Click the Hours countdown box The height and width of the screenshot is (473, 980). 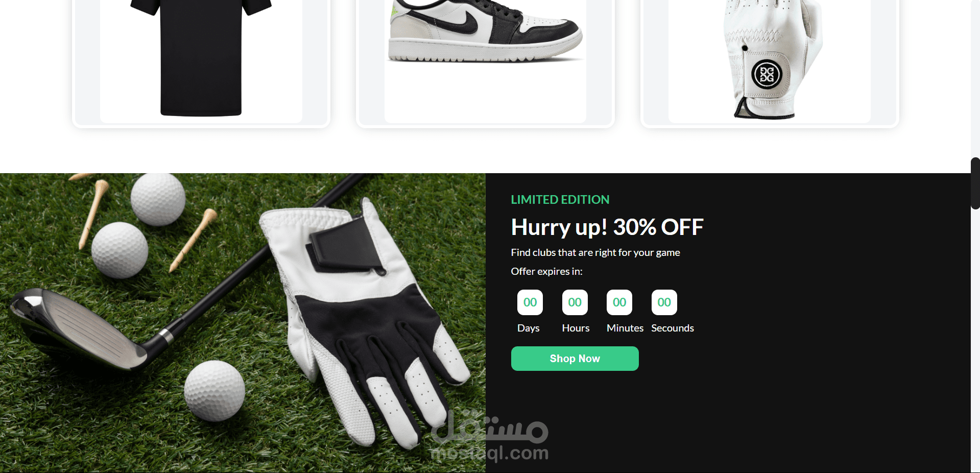pyautogui.click(x=575, y=302)
